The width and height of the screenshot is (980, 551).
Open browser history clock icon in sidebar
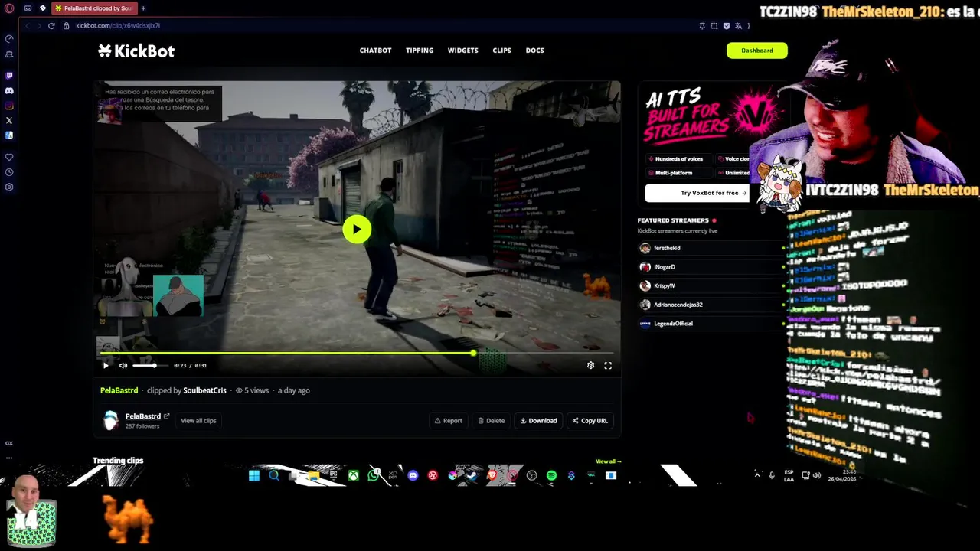click(x=9, y=172)
